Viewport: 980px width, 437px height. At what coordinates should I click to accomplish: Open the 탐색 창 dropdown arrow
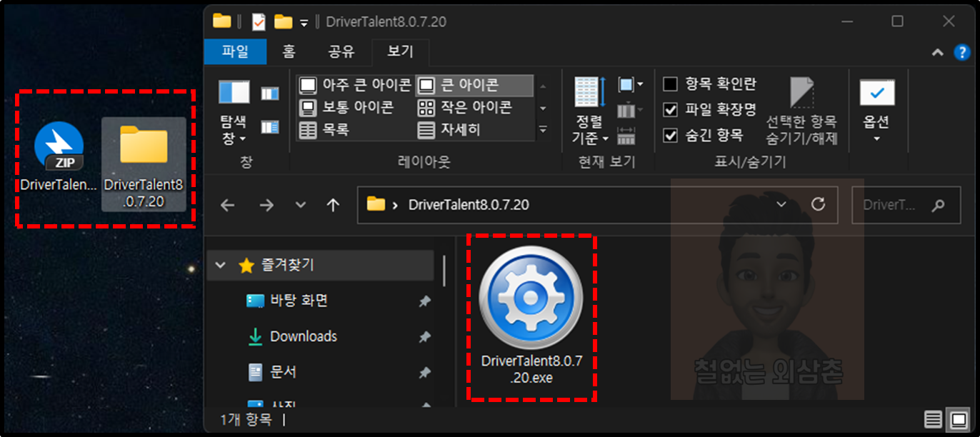coord(243,139)
